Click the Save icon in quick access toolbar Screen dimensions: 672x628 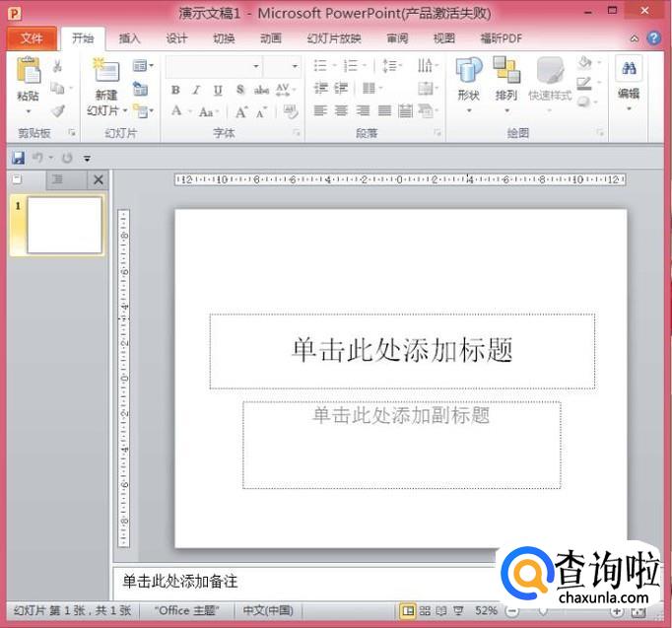tap(18, 158)
